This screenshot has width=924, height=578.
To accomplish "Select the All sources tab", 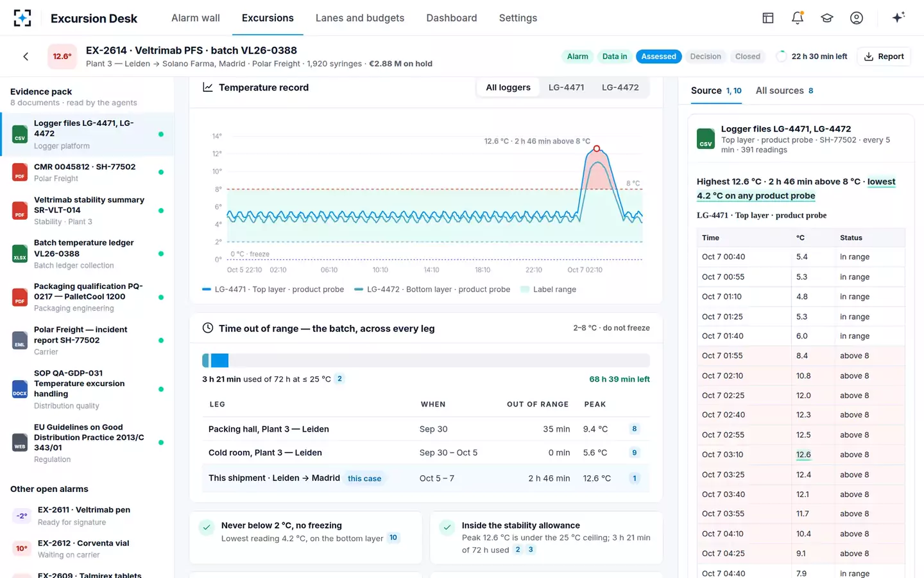I will (x=784, y=91).
